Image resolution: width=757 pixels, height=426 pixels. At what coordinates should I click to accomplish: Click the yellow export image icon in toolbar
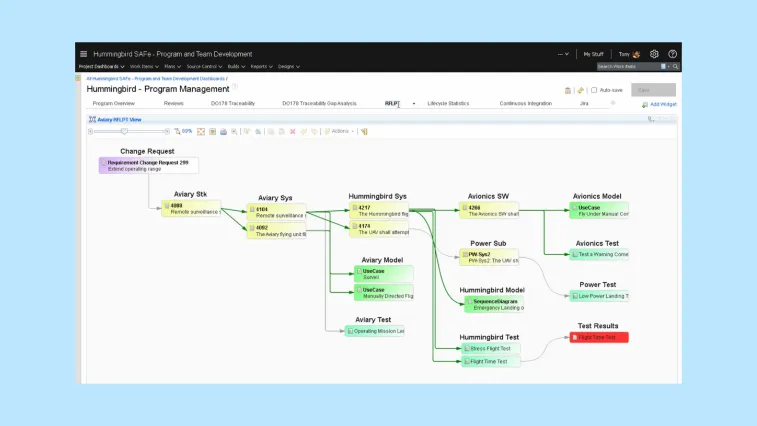tap(212, 131)
